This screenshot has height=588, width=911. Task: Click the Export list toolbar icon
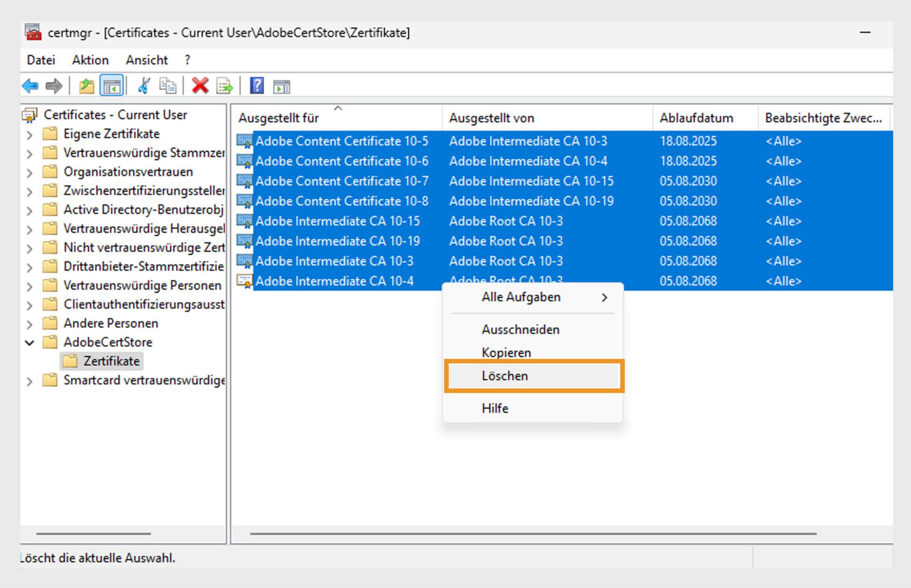(x=224, y=86)
